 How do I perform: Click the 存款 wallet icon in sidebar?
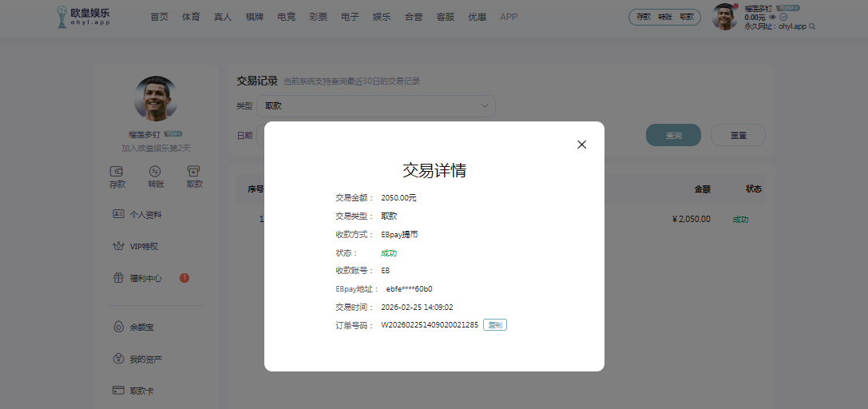pyautogui.click(x=117, y=171)
